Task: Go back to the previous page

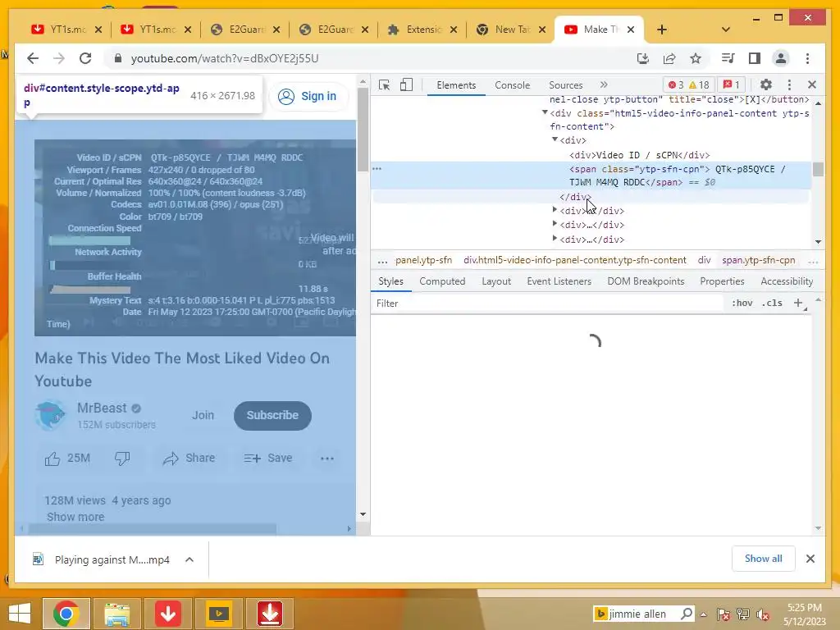Action: pyautogui.click(x=33, y=58)
